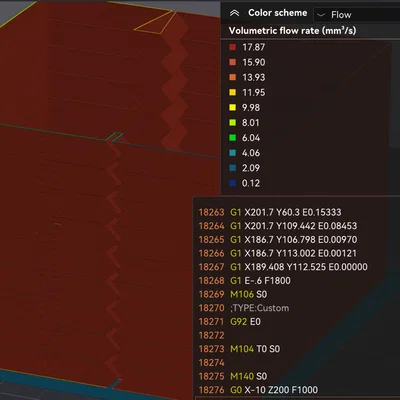Click the 4.06 teal color swatch
400x400 pixels.
coord(233,153)
